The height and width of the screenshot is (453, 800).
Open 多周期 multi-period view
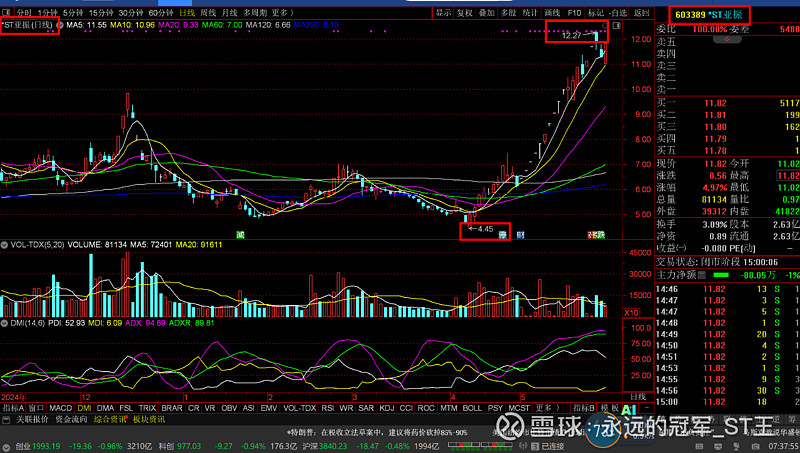(255, 13)
